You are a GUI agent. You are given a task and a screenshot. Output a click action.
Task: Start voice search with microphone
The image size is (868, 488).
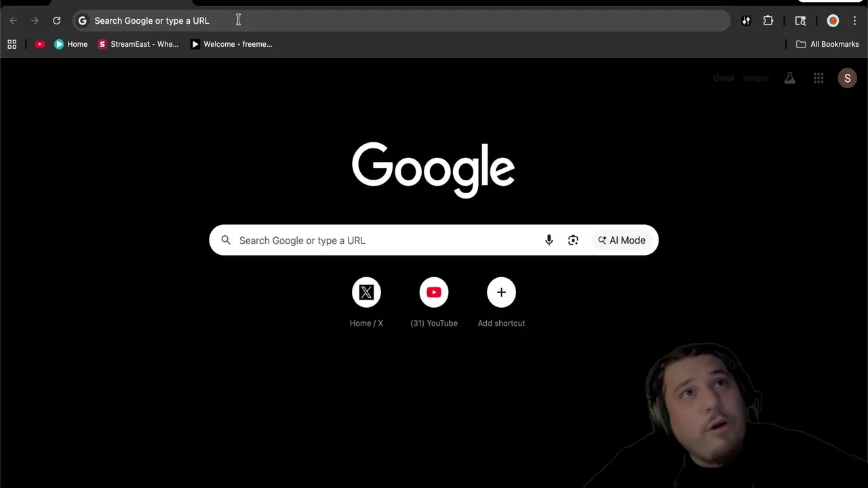click(x=549, y=240)
